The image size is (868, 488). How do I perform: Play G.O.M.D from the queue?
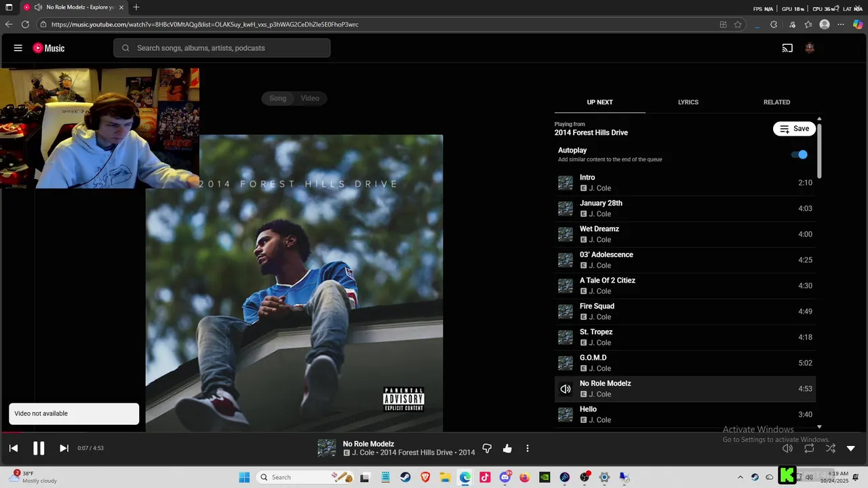tap(685, 363)
